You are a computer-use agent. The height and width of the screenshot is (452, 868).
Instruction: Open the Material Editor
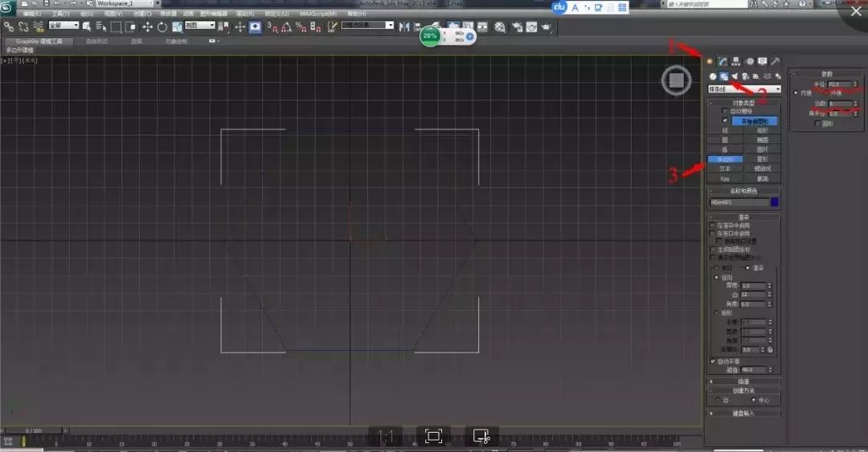click(x=500, y=27)
